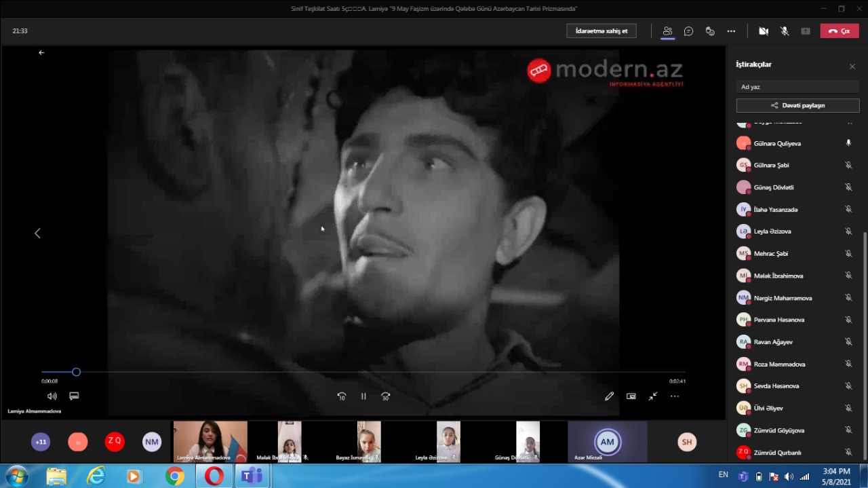Click İdarəetmə xahiş et request control button

point(601,31)
